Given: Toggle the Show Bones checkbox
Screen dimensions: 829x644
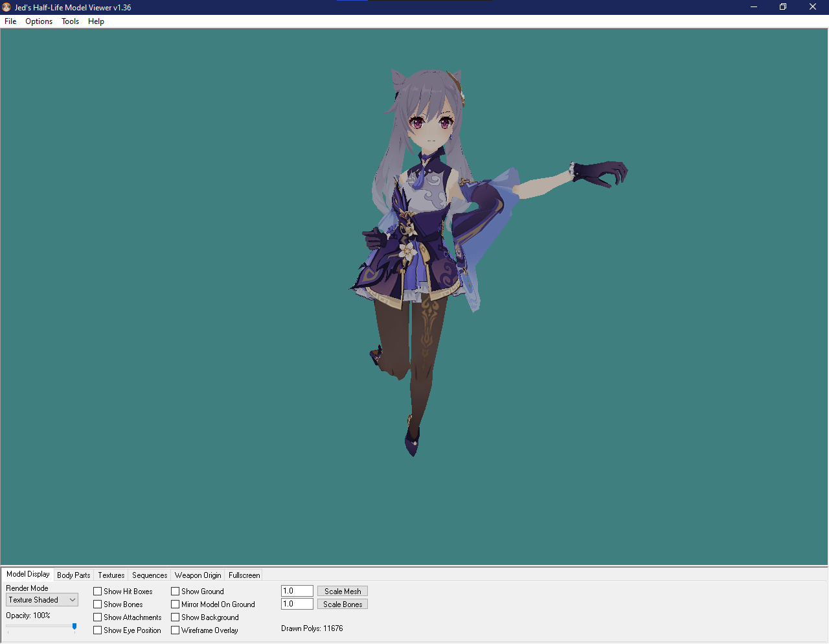Looking at the screenshot, I should (x=98, y=604).
